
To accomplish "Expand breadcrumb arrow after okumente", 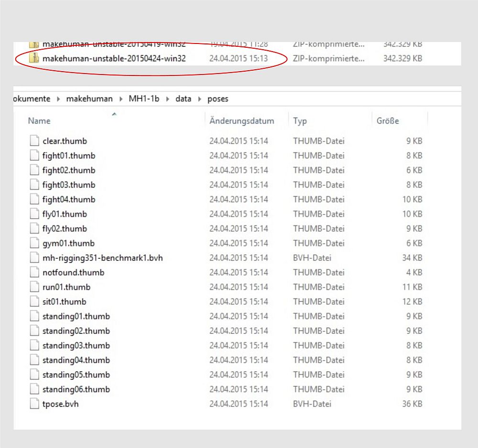I will 58,99.
